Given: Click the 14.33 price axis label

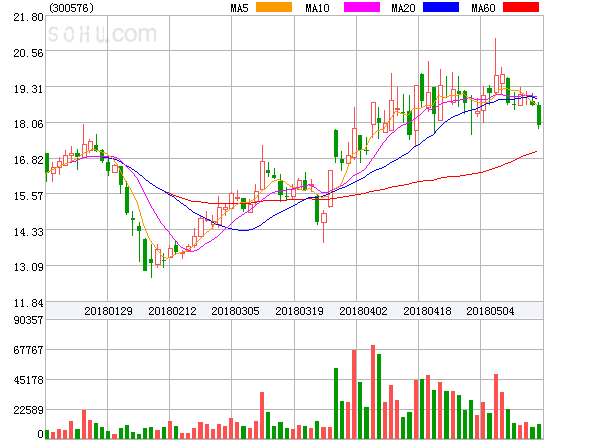Looking at the screenshot, I should (28, 232).
